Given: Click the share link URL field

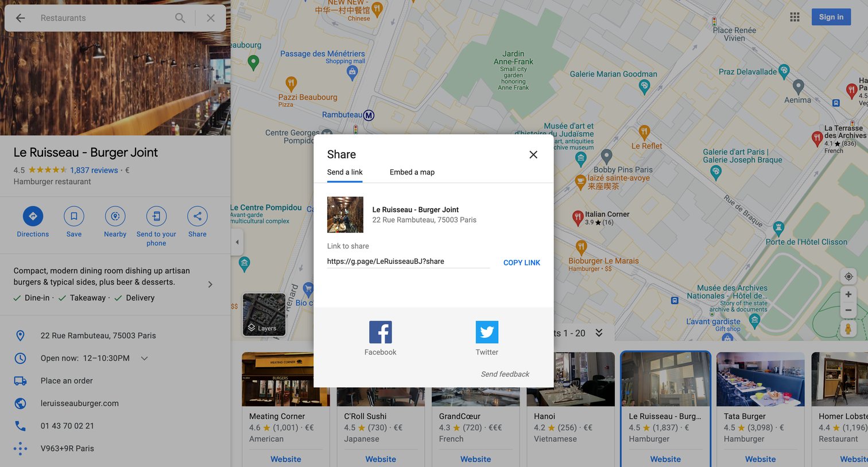Looking at the screenshot, I should click(x=408, y=261).
